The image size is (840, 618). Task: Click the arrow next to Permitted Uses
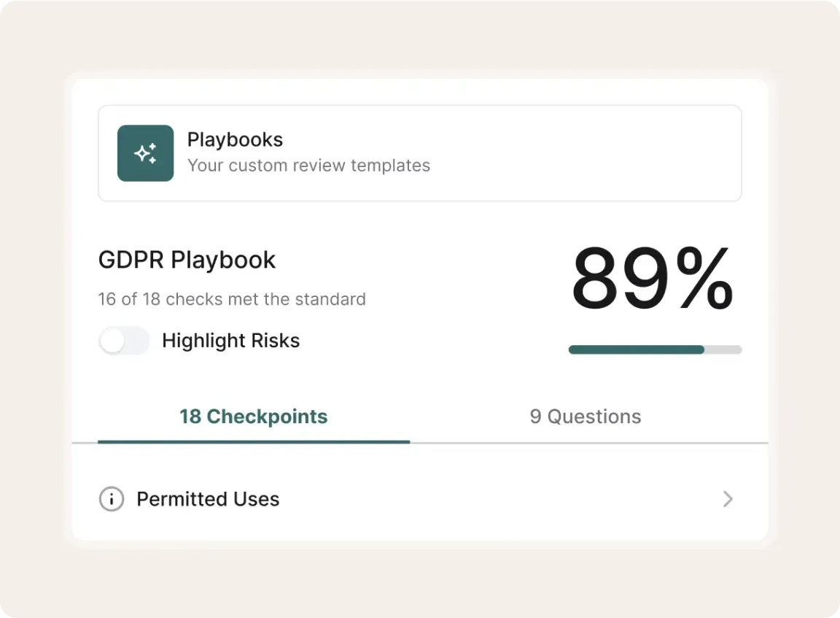pos(727,499)
